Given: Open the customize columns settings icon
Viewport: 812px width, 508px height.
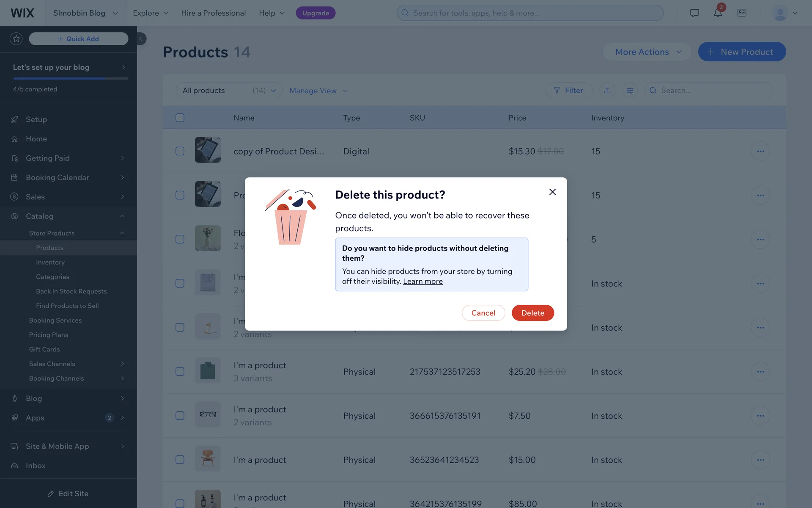Looking at the screenshot, I should (630, 91).
